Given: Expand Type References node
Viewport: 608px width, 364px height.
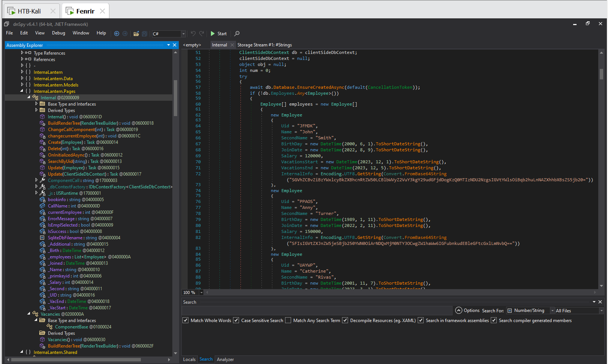Looking at the screenshot, I should click(22, 53).
